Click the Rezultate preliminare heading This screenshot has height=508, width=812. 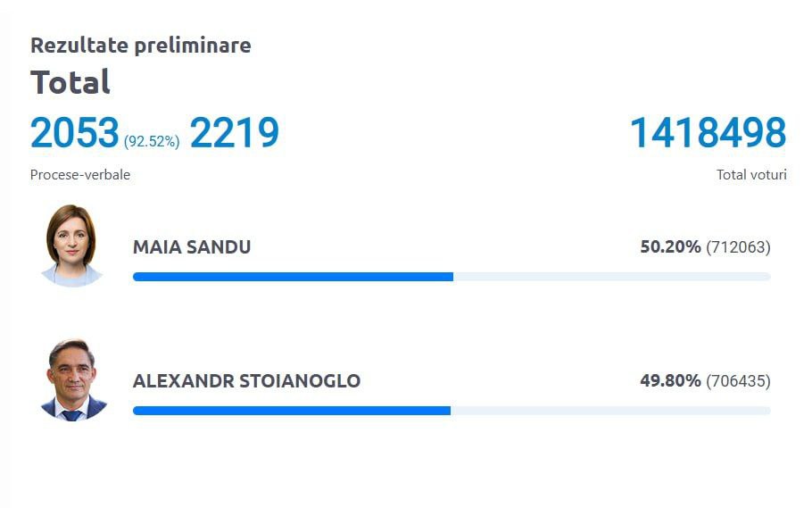[141, 46]
